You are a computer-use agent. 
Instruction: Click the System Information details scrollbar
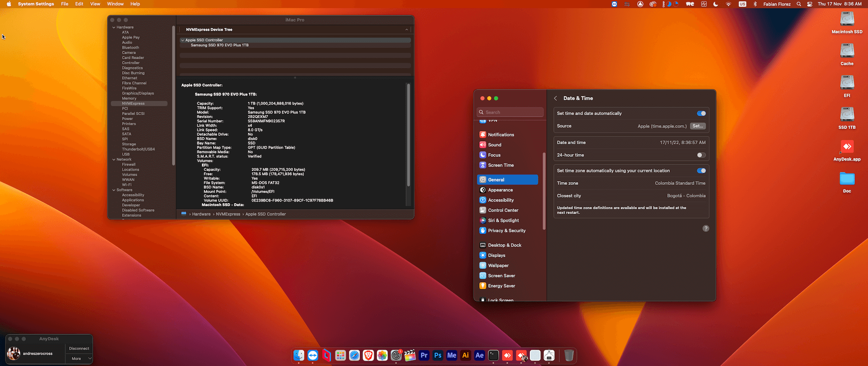[408, 136]
